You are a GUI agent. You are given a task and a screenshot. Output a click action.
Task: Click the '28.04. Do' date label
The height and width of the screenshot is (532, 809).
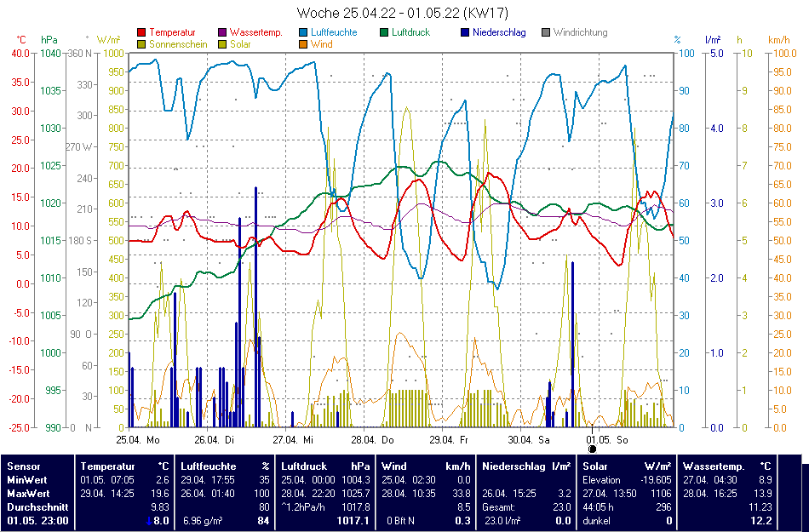372,440
